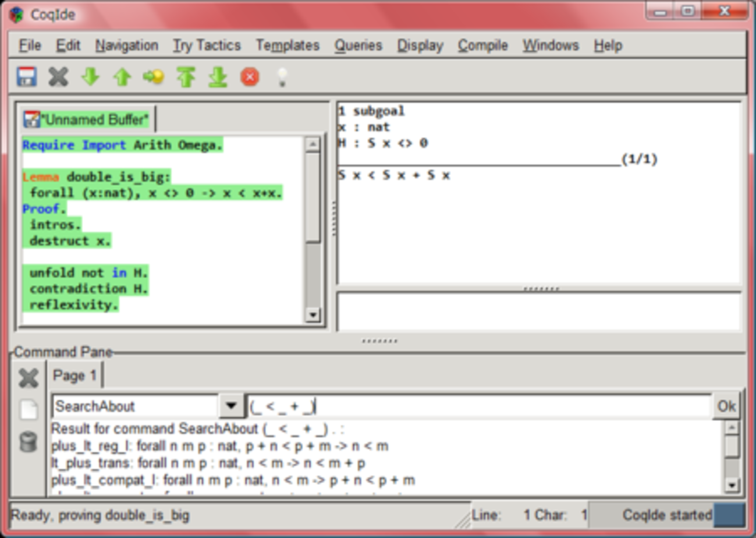Step backward one command with the green up arrow

coord(122,77)
